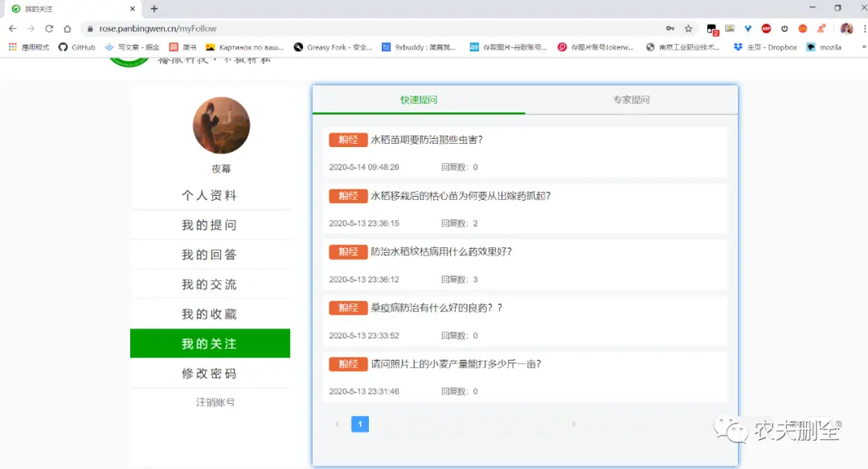
Task: Open 我的提问 in the sidebar
Action: (x=210, y=225)
